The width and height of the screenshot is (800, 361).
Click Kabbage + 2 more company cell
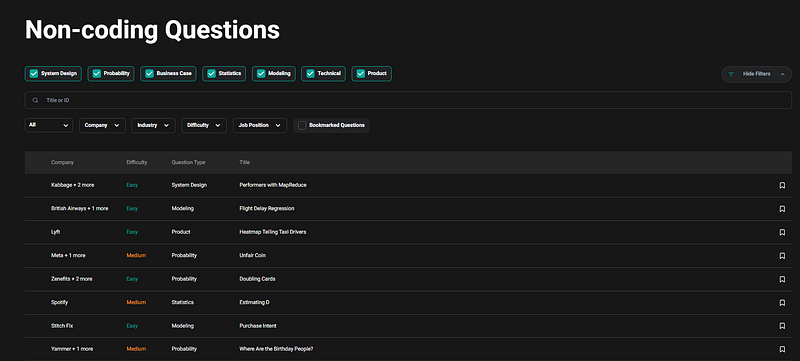pyautogui.click(x=72, y=185)
